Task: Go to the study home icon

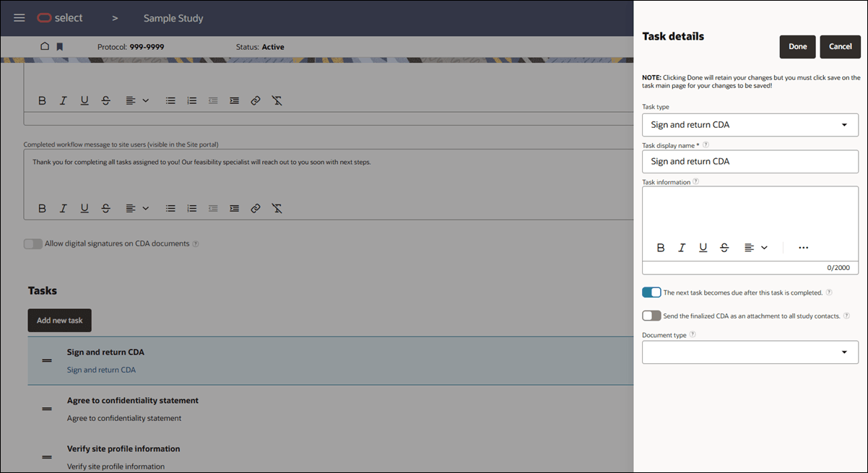Action: tap(45, 46)
